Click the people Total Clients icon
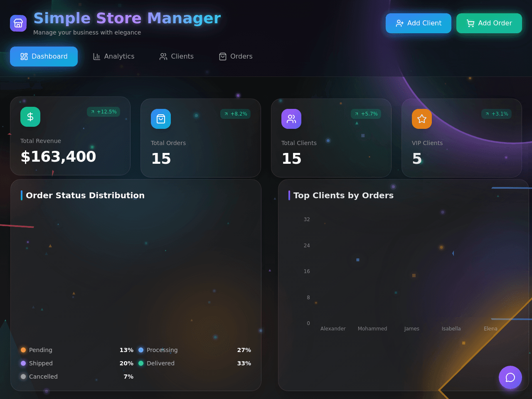The width and height of the screenshot is (532, 399). tap(291, 119)
